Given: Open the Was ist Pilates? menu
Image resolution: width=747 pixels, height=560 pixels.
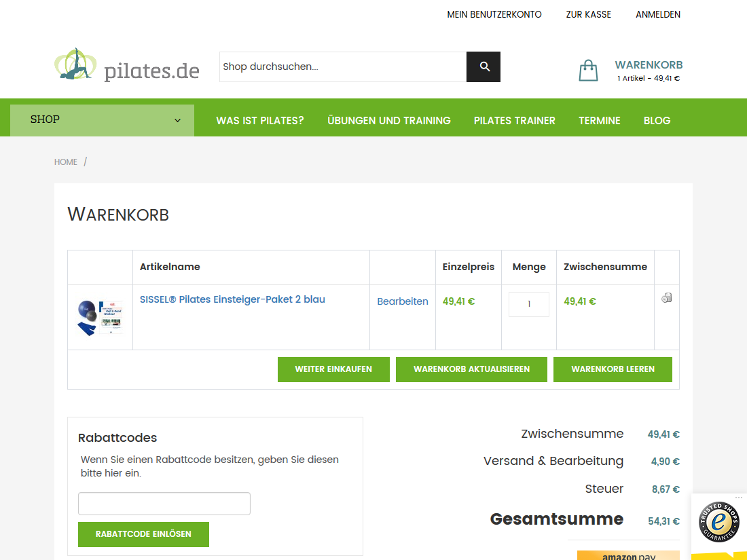Looking at the screenshot, I should coord(260,120).
